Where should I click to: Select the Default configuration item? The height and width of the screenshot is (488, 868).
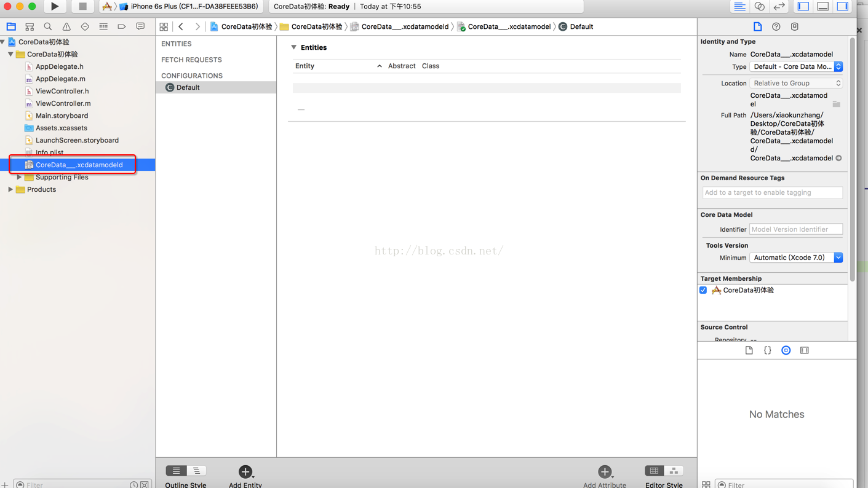pos(188,87)
